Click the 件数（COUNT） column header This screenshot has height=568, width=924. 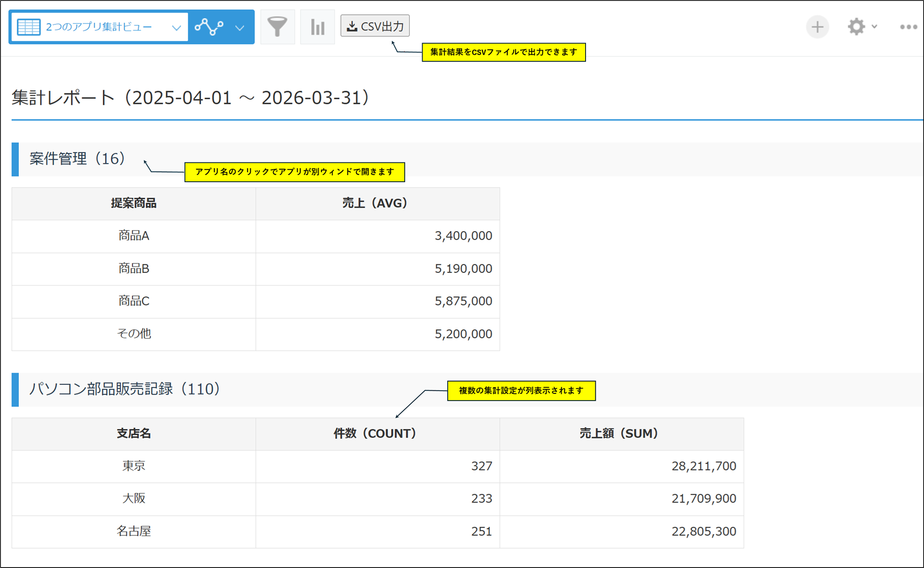coord(375,433)
